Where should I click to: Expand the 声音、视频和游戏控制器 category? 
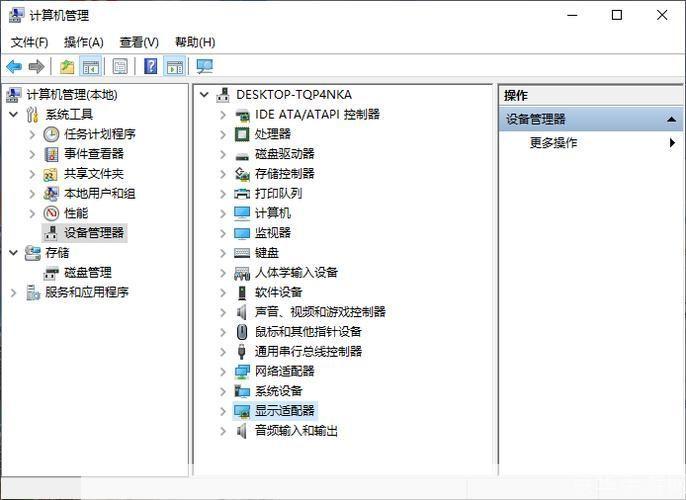(223, 312)
